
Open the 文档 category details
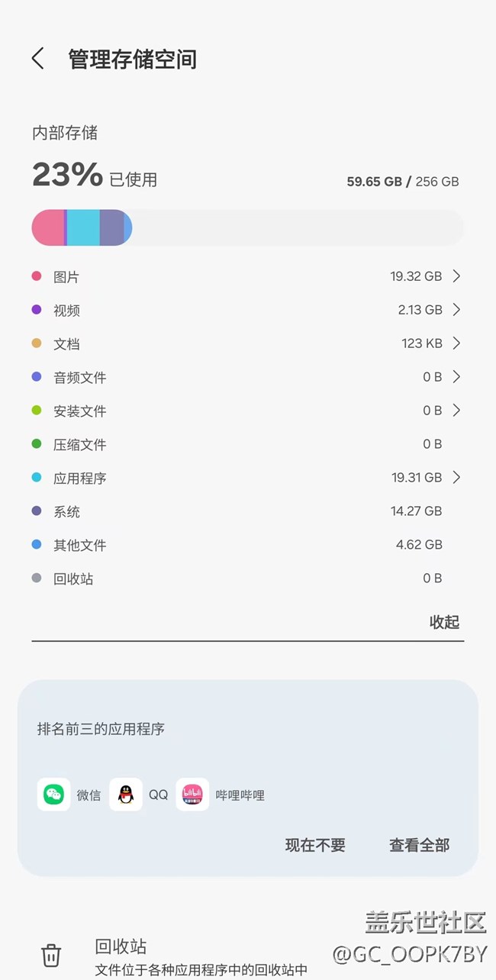(x=457, y=343)
